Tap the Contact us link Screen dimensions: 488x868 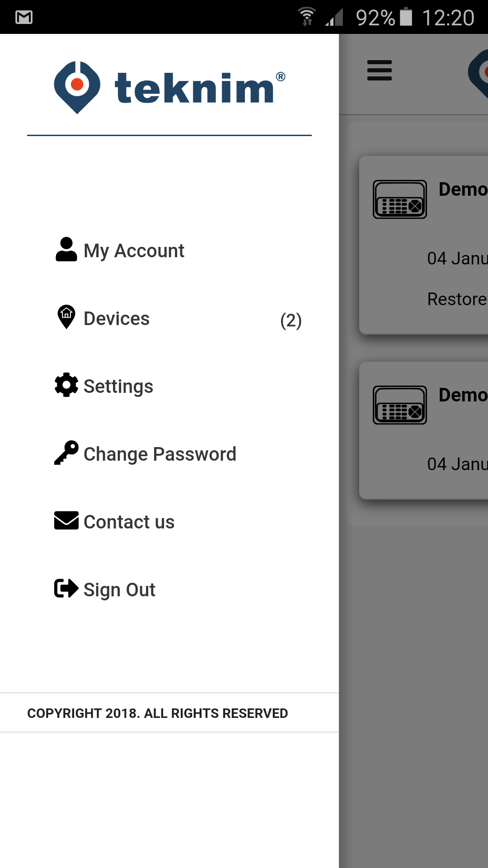129,522
